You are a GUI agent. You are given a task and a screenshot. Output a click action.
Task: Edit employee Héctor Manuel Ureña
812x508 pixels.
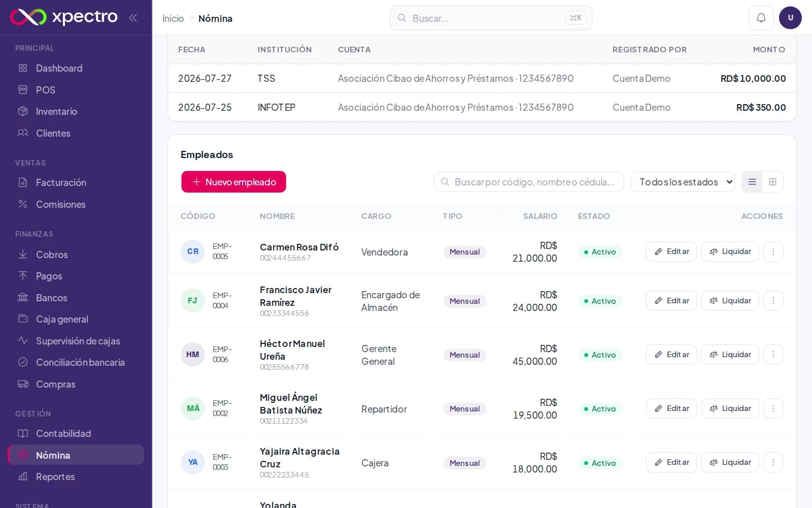tap(671, 355)
